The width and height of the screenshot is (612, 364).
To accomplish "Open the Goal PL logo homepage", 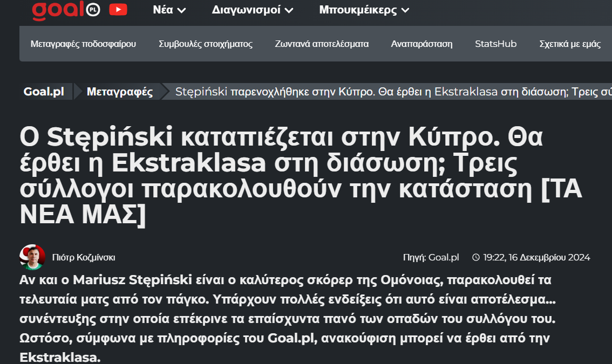I will tap(66, 10).
